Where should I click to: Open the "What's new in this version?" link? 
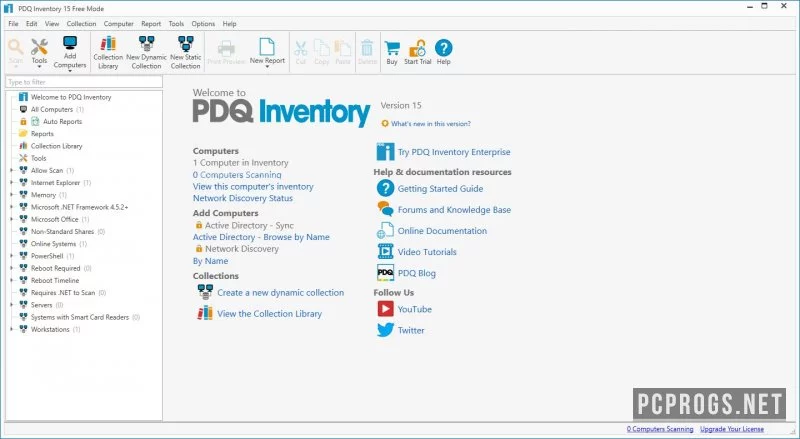(431, 124)
